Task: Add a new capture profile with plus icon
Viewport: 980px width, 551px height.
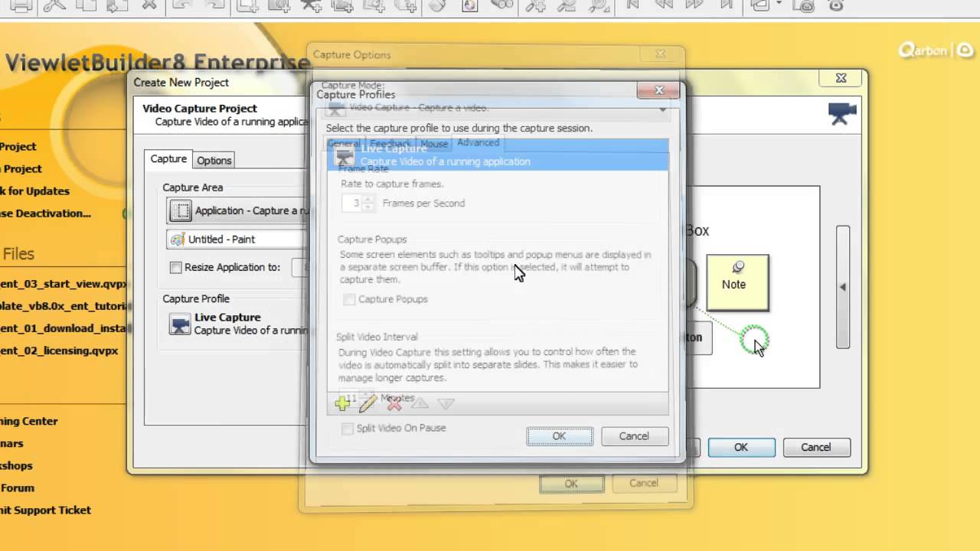Action: pyautogui.click(x=343, y=403)
